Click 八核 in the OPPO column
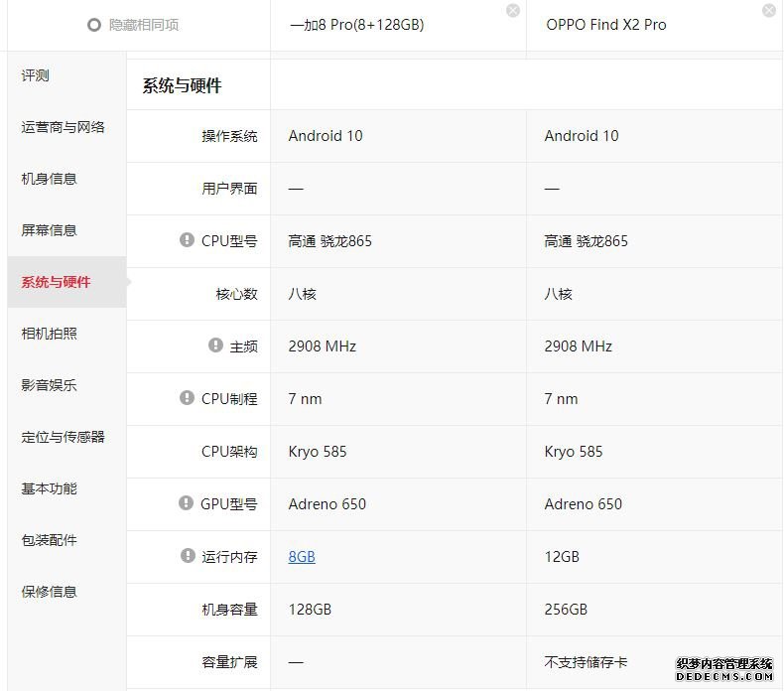This screenshot has width=784, height=691. 558,294
